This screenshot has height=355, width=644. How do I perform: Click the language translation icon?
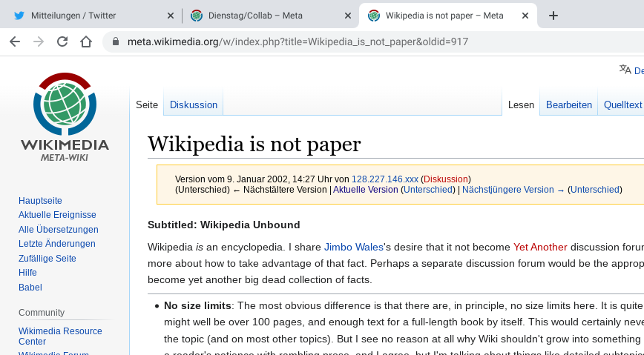point(625,70)
